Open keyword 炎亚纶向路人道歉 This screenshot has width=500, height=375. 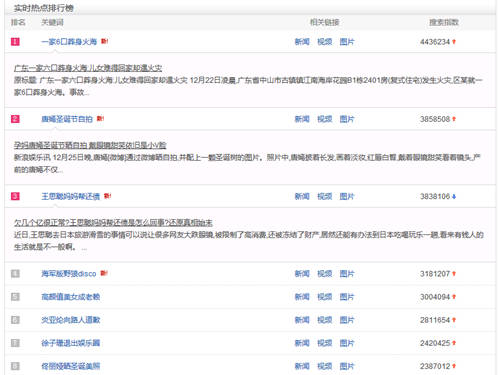point(71,320)
